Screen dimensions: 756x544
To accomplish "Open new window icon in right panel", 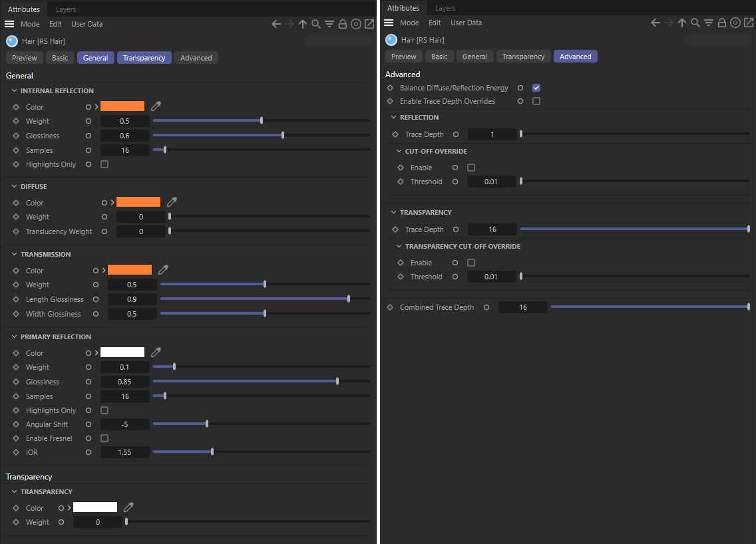I will tap(749, 23).
